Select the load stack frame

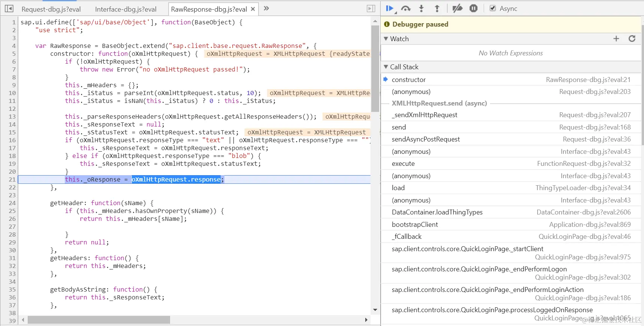[511, 188]
